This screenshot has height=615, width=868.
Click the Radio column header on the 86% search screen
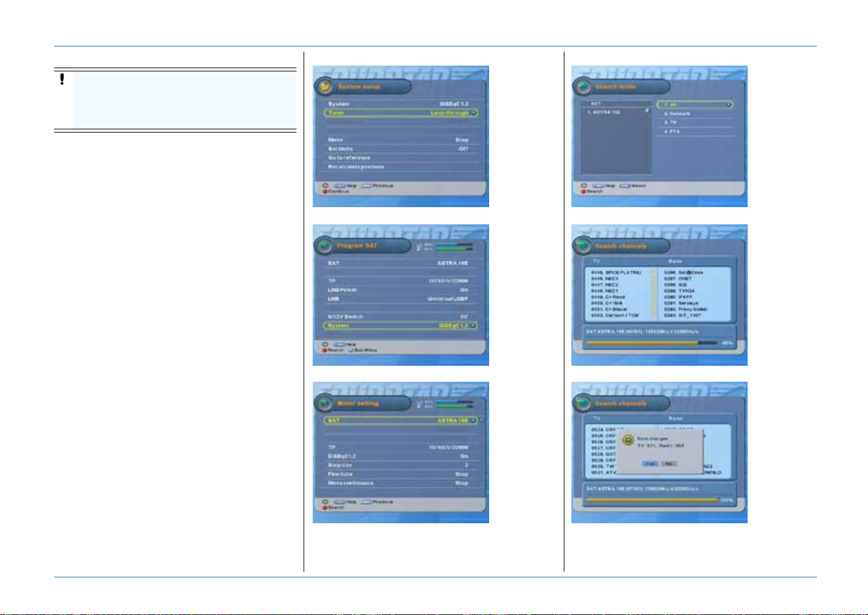[675, 261]
